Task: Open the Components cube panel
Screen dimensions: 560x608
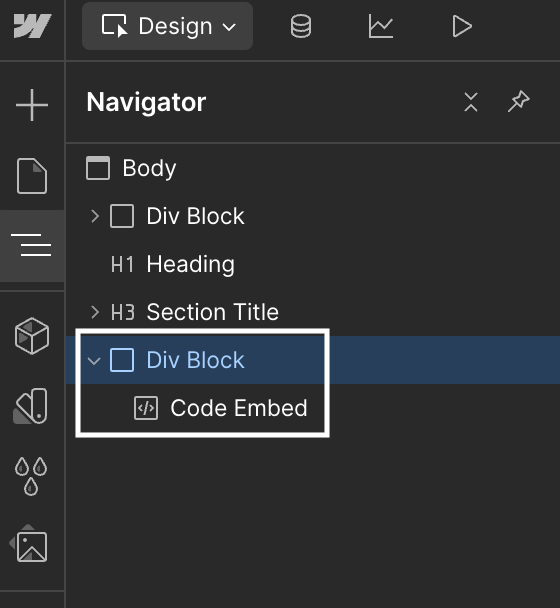Action: click(32, 336)
